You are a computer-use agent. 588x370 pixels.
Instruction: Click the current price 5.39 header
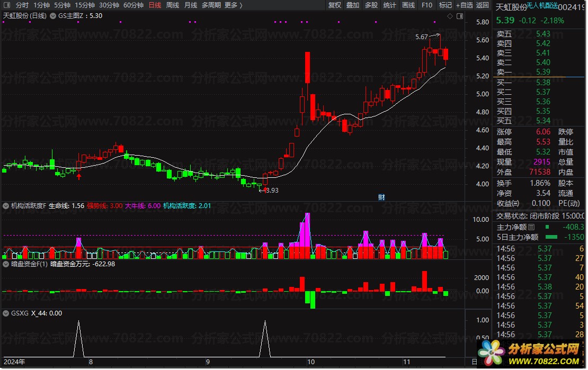505,21
